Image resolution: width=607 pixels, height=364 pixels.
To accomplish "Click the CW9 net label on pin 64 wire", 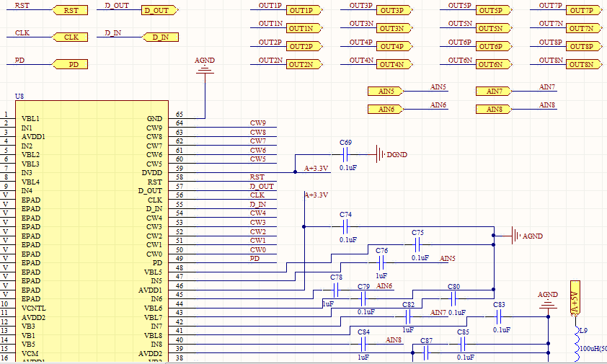I will (x=258, y=123).
